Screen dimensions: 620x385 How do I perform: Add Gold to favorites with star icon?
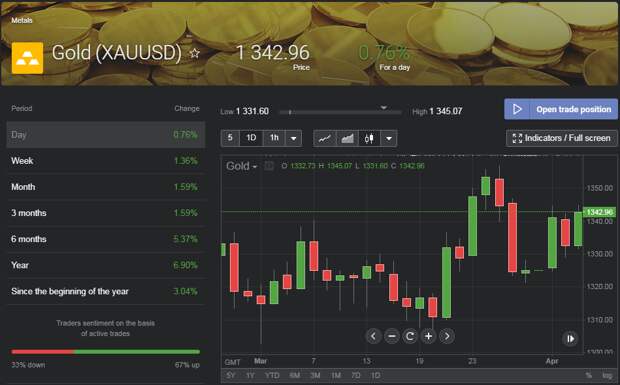195,53
